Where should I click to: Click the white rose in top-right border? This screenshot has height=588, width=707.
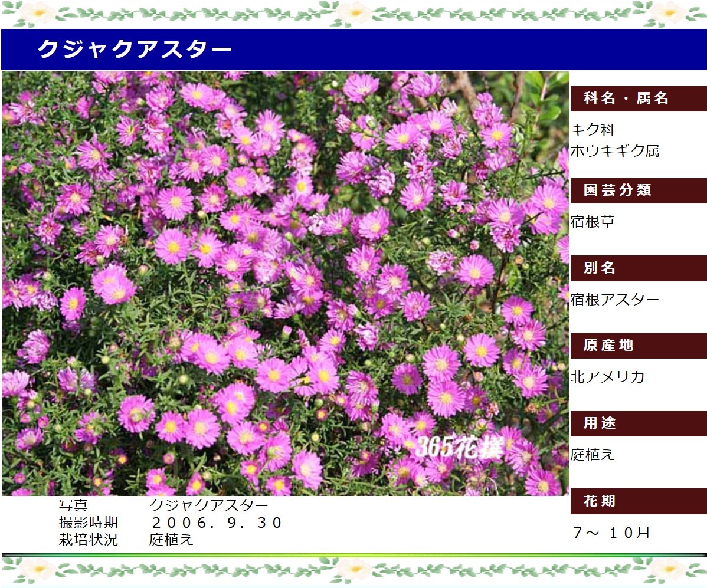[670, 12]
